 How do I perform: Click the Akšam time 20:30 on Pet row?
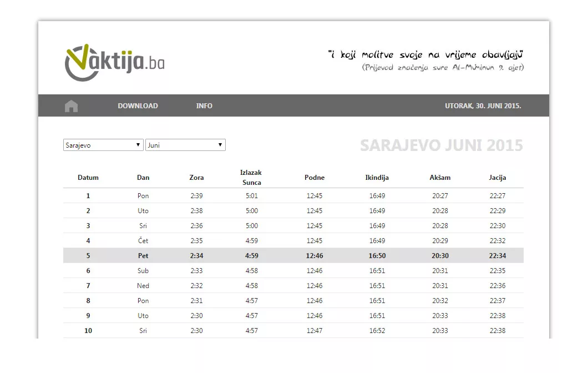pyautogui.click(x=439, y=256)
